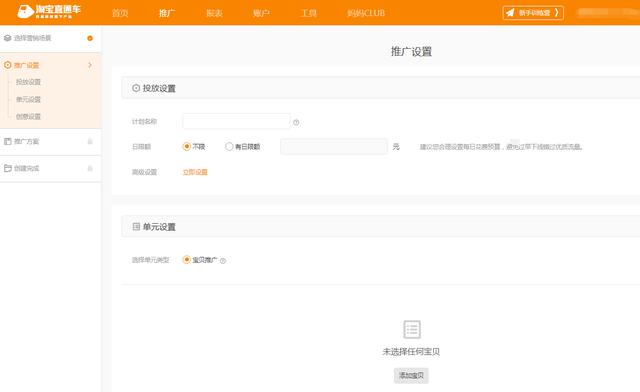Click the 选择单元类型 label
This screenshot has height=392, width=640.
point(150,260)
